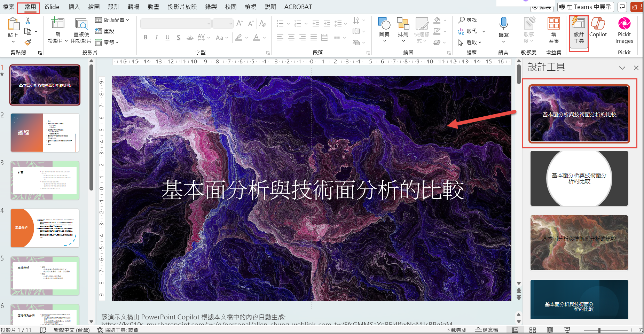This screenshot has width=644, height=334.
Task: Click the text highlight color swatch
Action: tap(238, 37)
